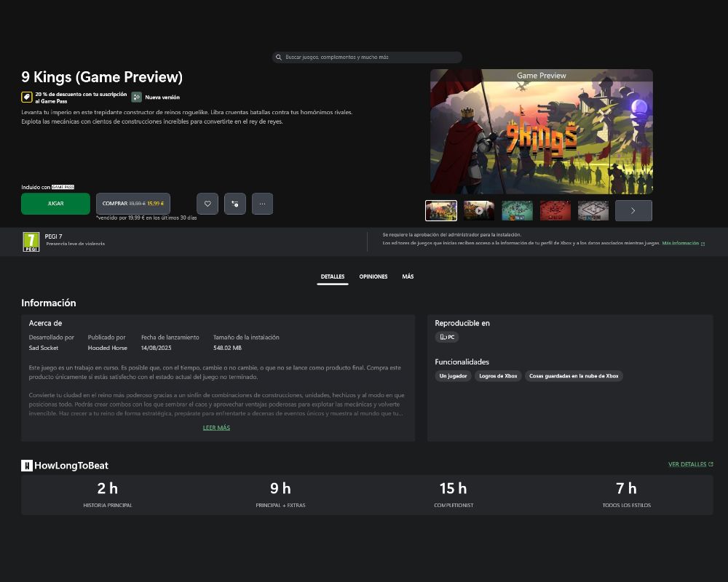Switch to the OPINIONES tab

click(373, 276)
